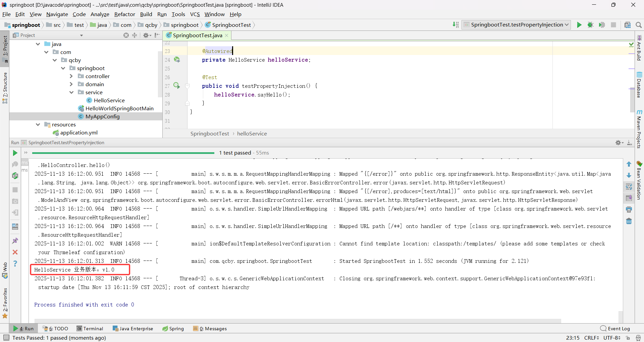Pin the Run tab
Screen dimensions: 644x342
tap(15, 241)
